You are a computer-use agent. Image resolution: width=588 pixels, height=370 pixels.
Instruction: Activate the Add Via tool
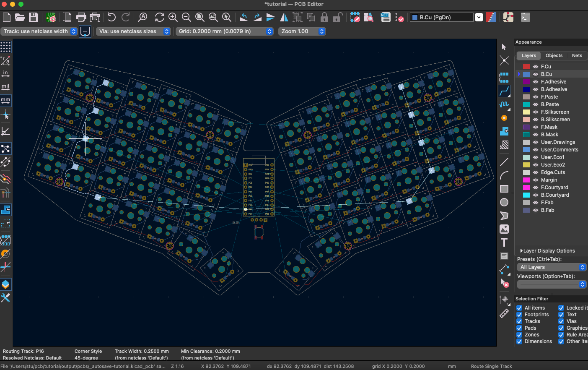[504, 118]
